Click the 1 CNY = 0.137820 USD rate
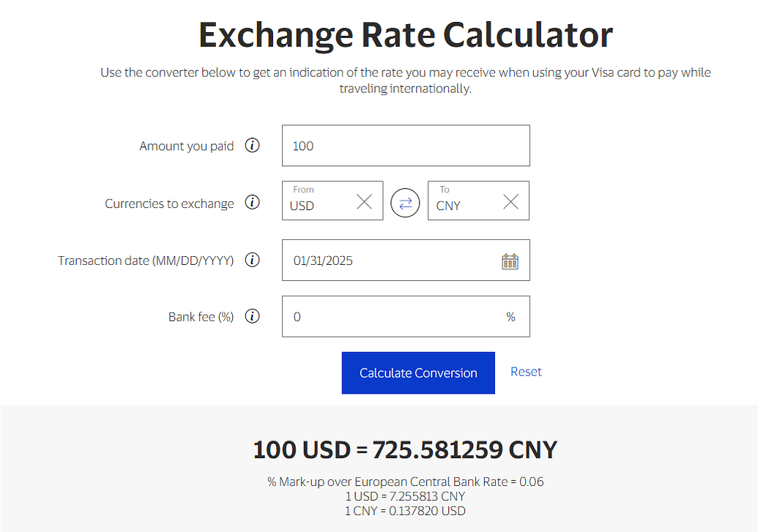The width and height of the screenshot is (758, 532). tap(405, 511)
